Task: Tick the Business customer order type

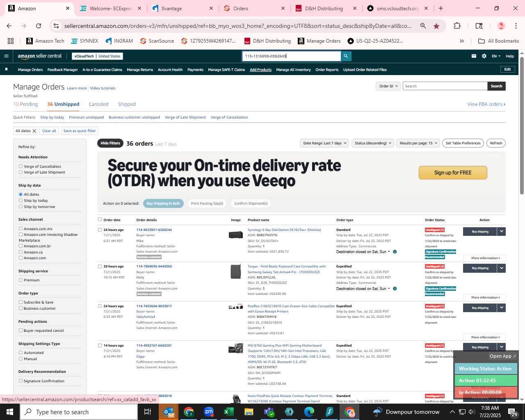Action: (21, 308)
